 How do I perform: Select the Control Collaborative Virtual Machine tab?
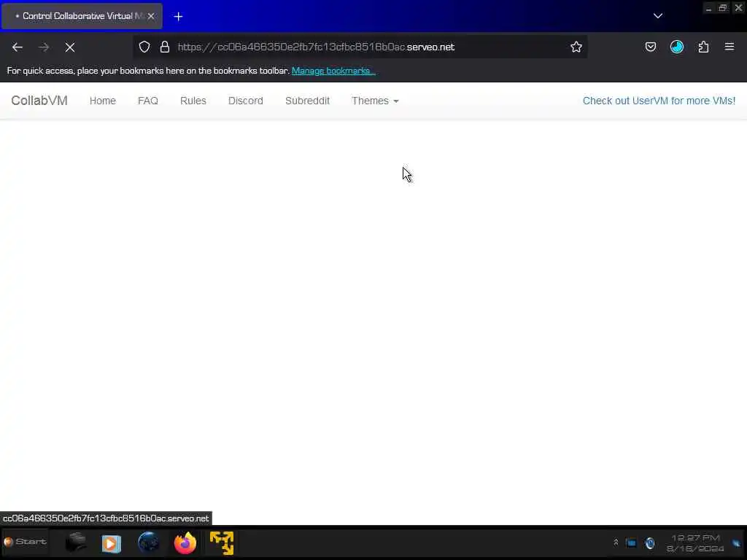[x=82, y=16]
